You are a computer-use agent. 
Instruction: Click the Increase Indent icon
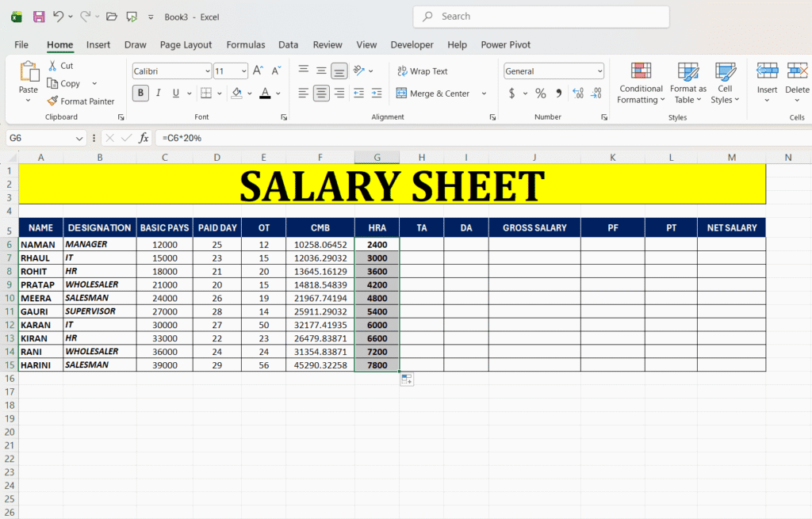[x=377, y=93]
